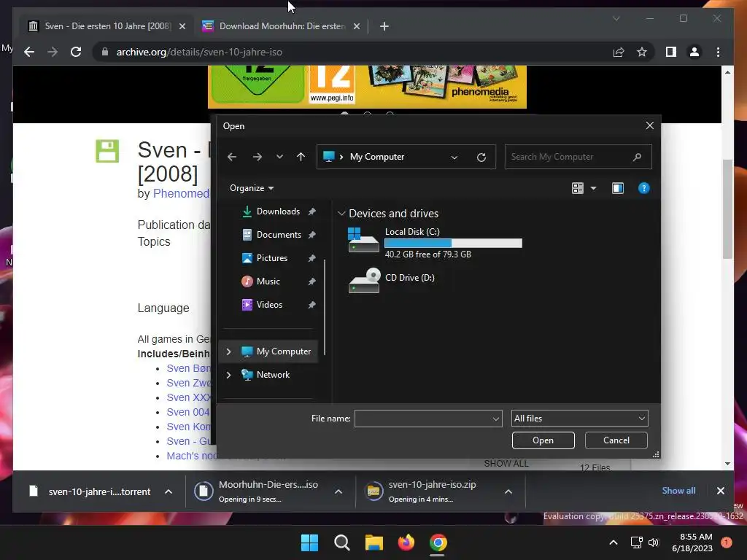Open the volume control in the tray
747x560 pixels.
point(654,542)
